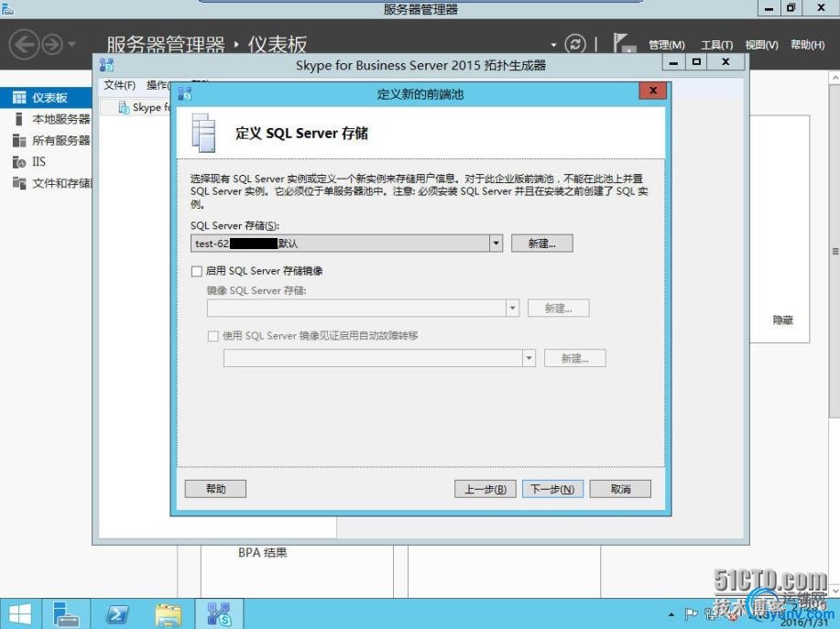The image size is (840, 629).
Task: Toggle the 镜像见证 automatic failover checkbox
Action: (x=213, y=336)
